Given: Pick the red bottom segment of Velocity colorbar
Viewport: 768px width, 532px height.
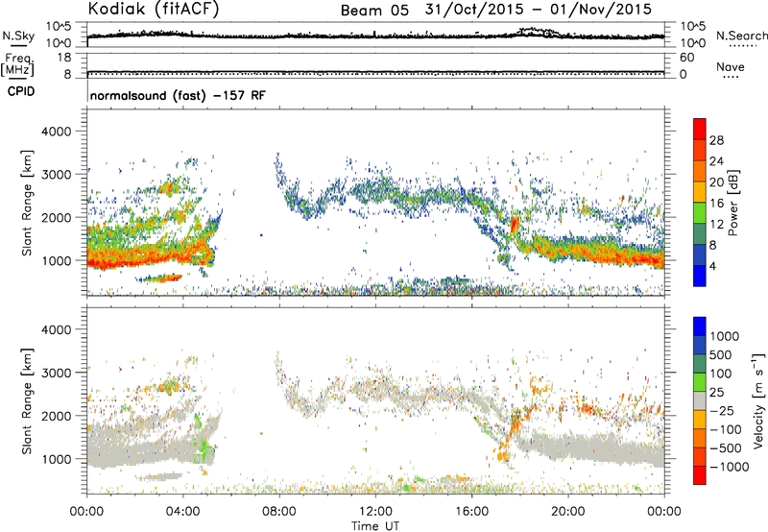Looking at the screenshot, I should point(700,475).
